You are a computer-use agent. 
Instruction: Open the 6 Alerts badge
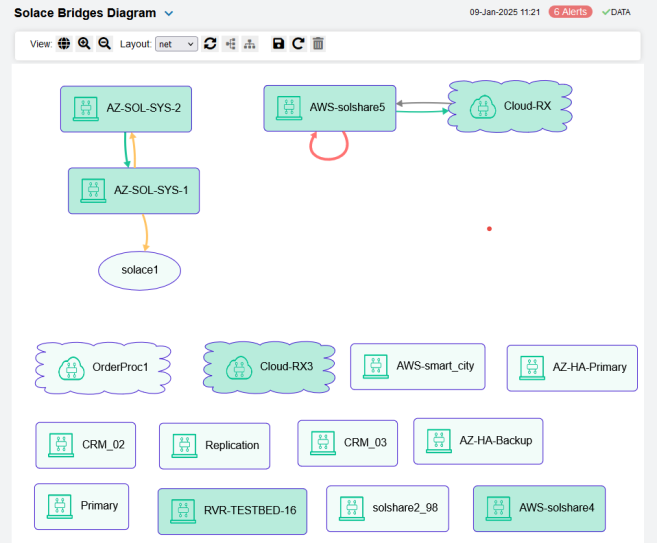[x=570, y=12]
